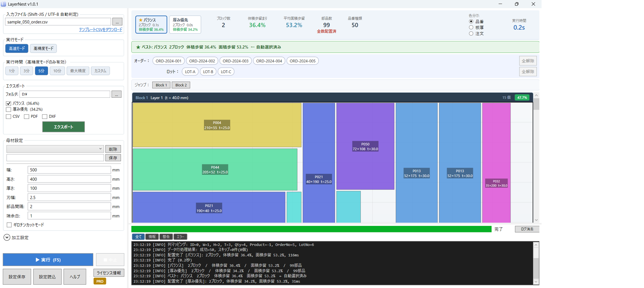644x288 pixels.
Task: Open ヘルプ button
Action: (x=75, y=277)
